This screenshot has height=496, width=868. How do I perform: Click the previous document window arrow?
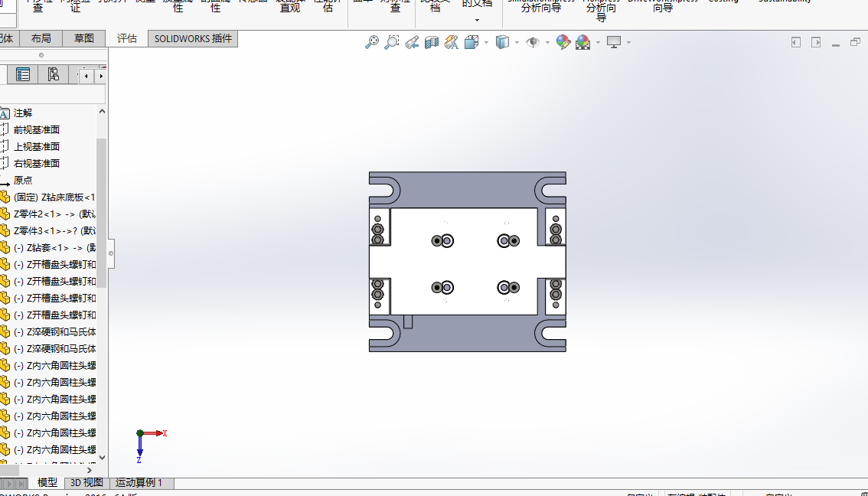(x=796, y=42)
